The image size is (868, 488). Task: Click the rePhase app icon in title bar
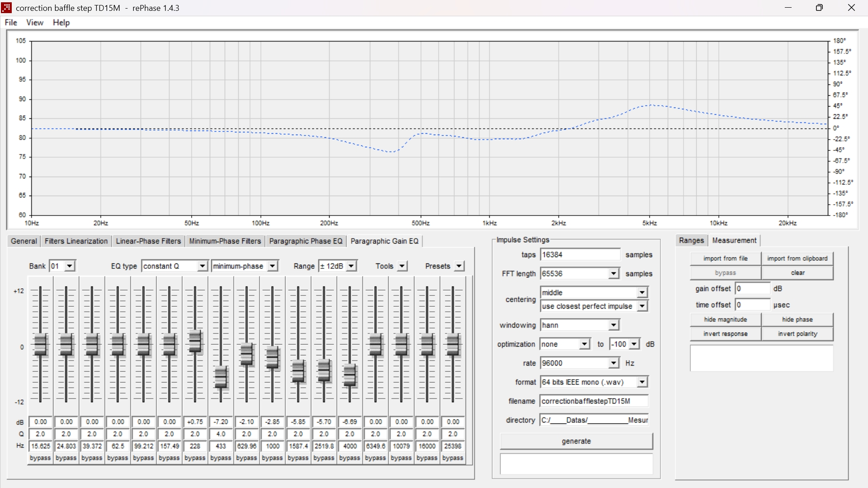pyautogui.click(x=6, y=8)
